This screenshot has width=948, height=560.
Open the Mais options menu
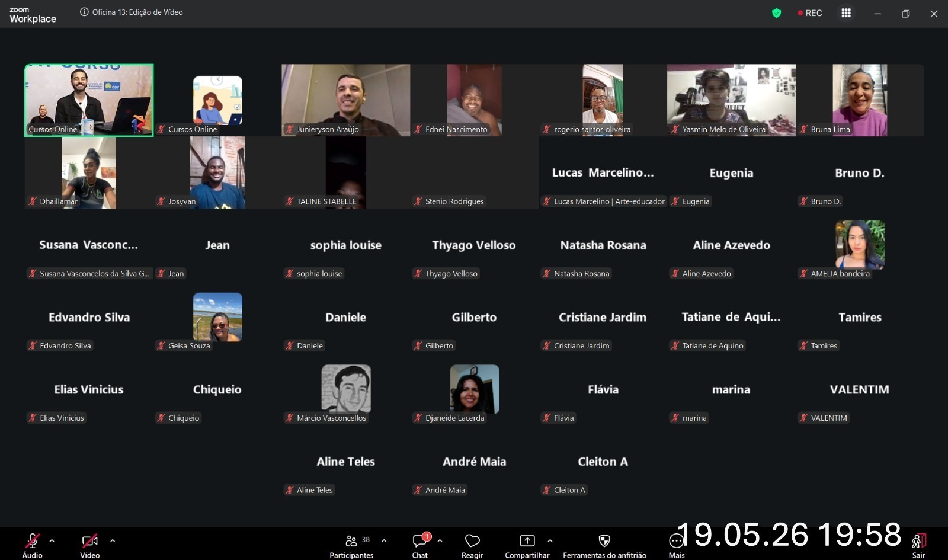pos(676,540)
